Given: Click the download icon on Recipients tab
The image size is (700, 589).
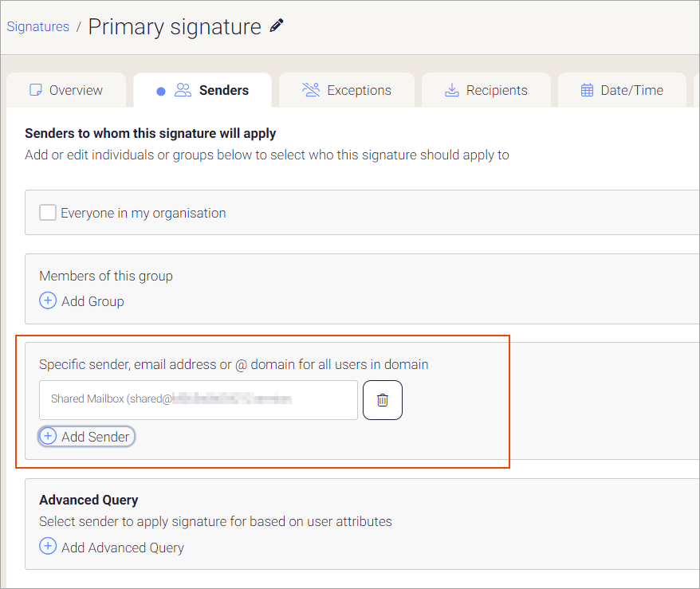Looking at the screenshot, I should point(451,90).
